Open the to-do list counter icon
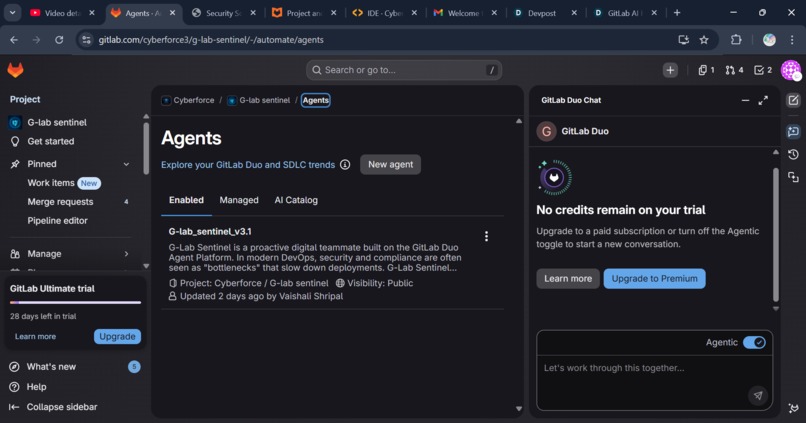This screenshot has width=806, height=423. [763, 70]
